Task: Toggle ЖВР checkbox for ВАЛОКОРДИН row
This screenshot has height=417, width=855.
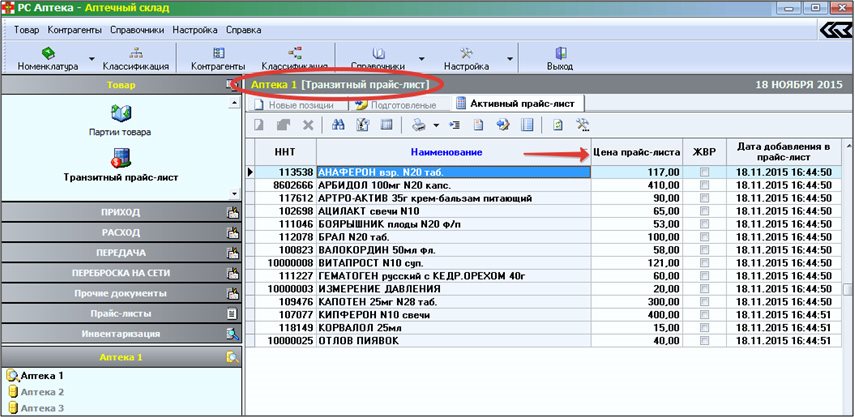Action: pos(705,250)
